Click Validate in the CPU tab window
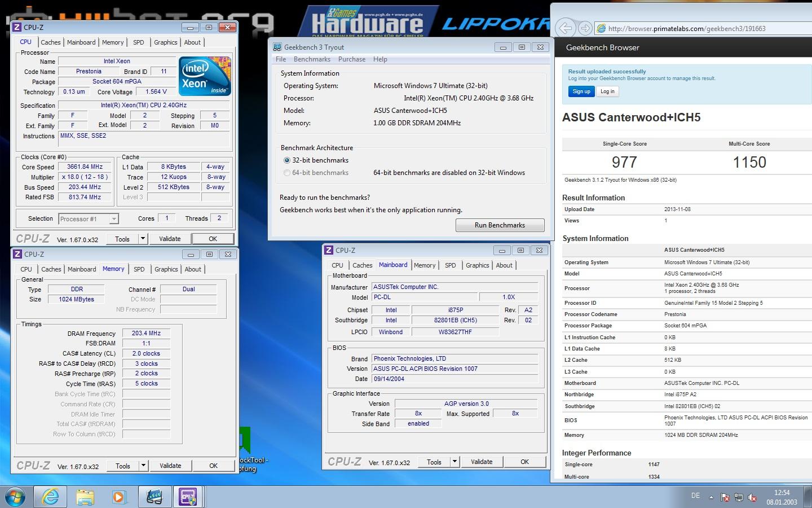 [x=170, y=239]
